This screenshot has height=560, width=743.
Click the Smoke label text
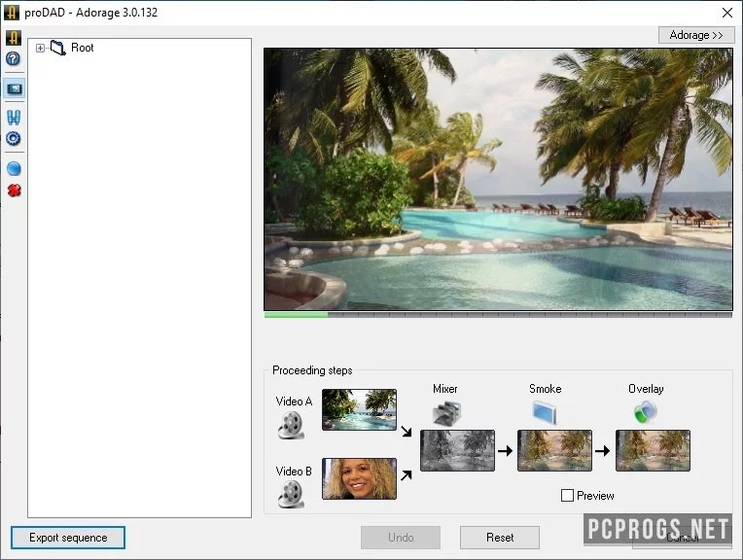545,389
